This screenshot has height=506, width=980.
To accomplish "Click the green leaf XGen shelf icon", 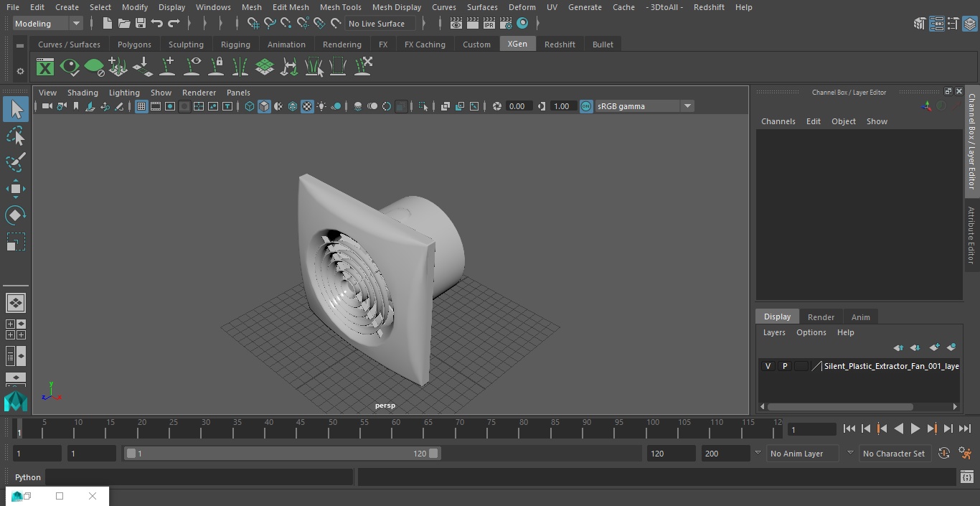I will (x=94, y=67).
